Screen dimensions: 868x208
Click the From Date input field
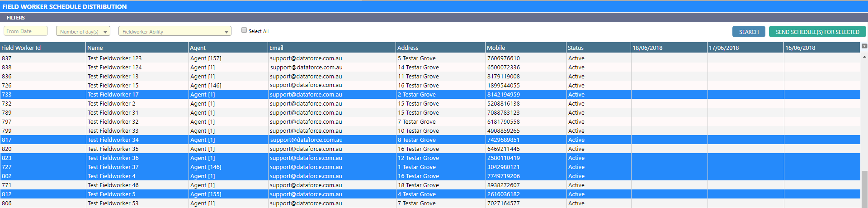click(x=26, y=31)
